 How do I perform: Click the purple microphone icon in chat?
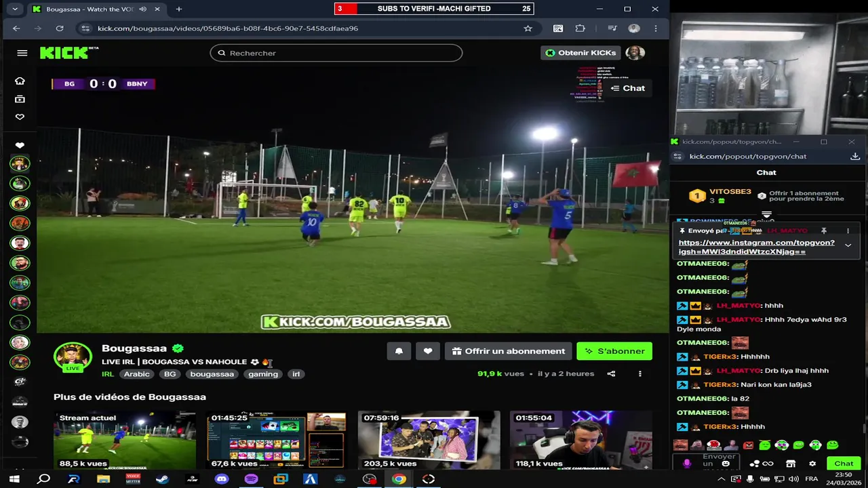[x=687, y=464]
